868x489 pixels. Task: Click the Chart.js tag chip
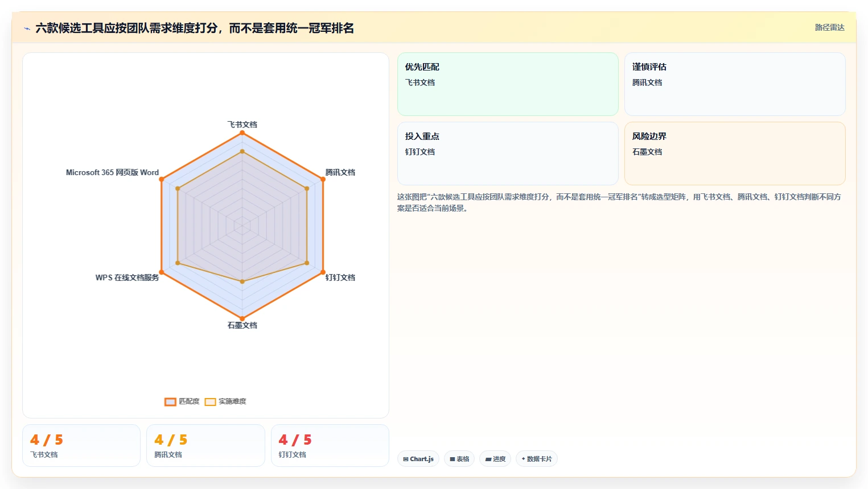418,459
